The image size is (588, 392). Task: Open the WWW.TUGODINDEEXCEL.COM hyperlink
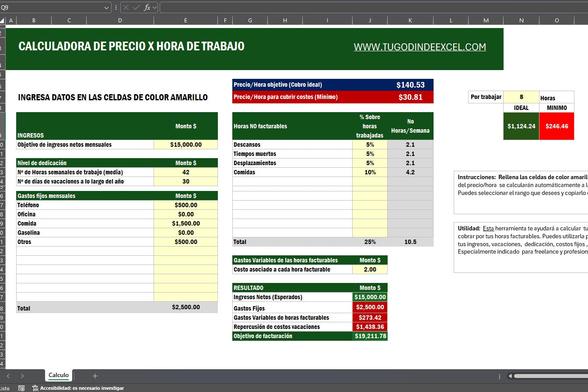click(420, 47)
